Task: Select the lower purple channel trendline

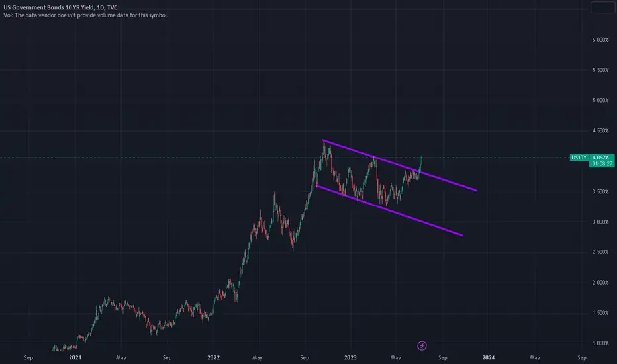Action: [x=389, y=211]
